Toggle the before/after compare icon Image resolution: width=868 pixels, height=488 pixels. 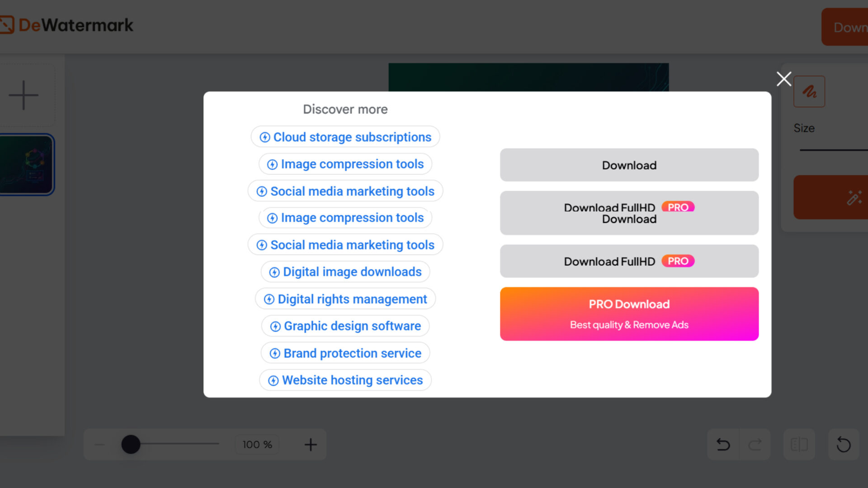[799, 445]
